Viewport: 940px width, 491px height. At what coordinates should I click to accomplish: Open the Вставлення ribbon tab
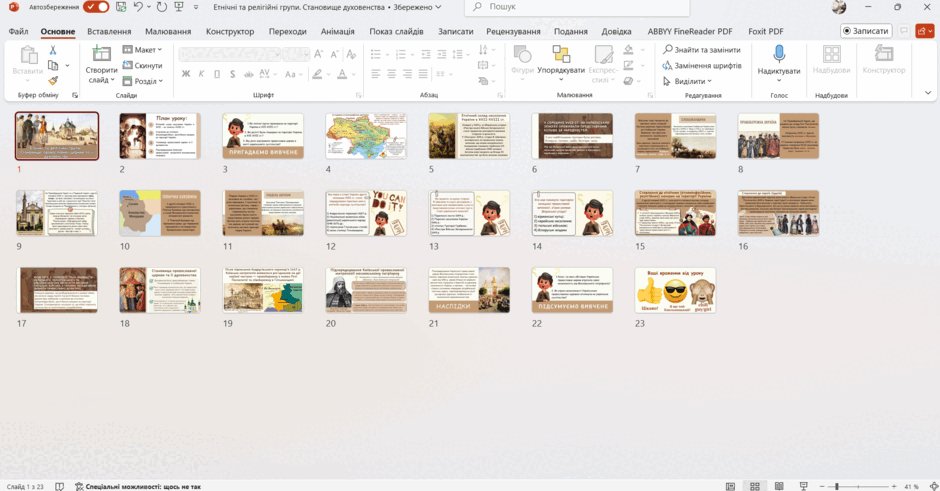[x=109, y=31]
